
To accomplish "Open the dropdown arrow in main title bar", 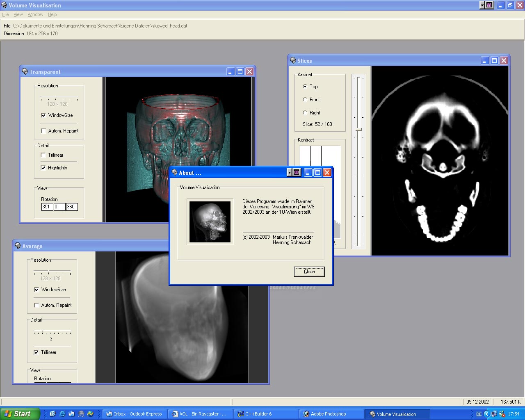I will (x=482, y=5).
